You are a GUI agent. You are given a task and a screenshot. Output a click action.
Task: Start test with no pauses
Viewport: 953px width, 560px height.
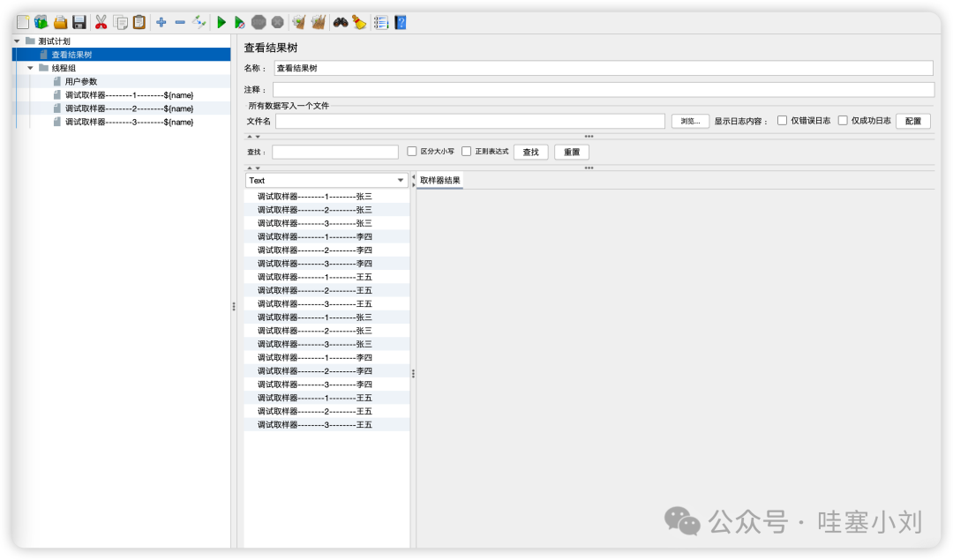pyautogui.click(x=239, y=22)
